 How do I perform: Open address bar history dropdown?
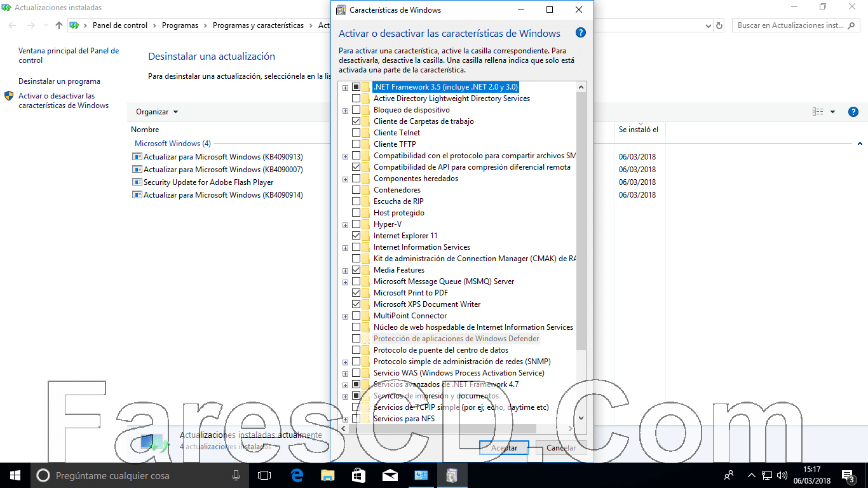pos(709,25)
